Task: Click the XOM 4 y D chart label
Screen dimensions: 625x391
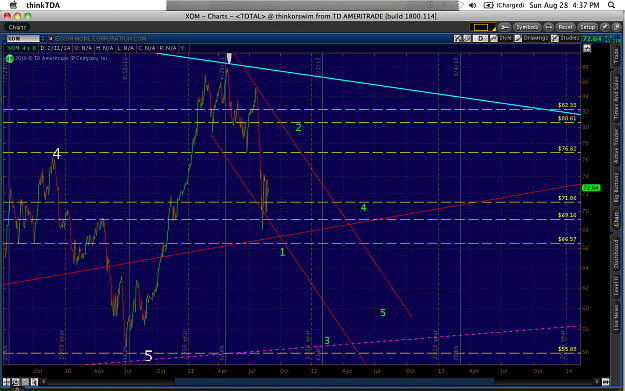Action: click(x=22, y=48)
